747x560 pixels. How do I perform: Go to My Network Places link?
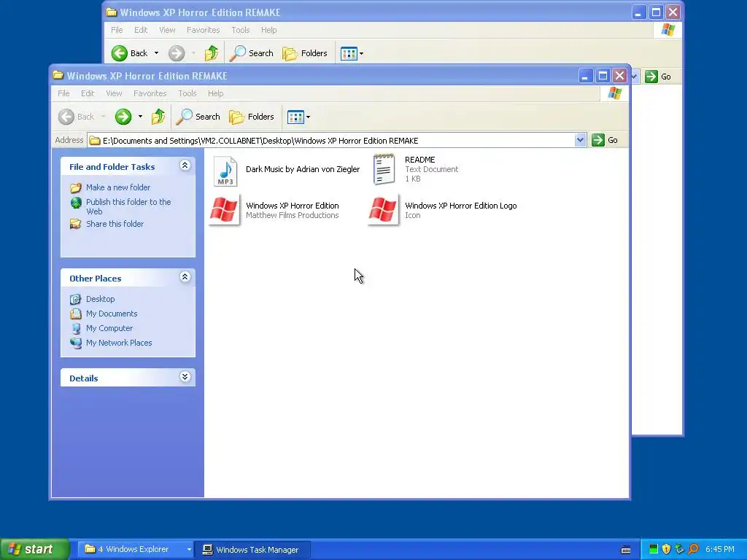(x=119, y=343)
